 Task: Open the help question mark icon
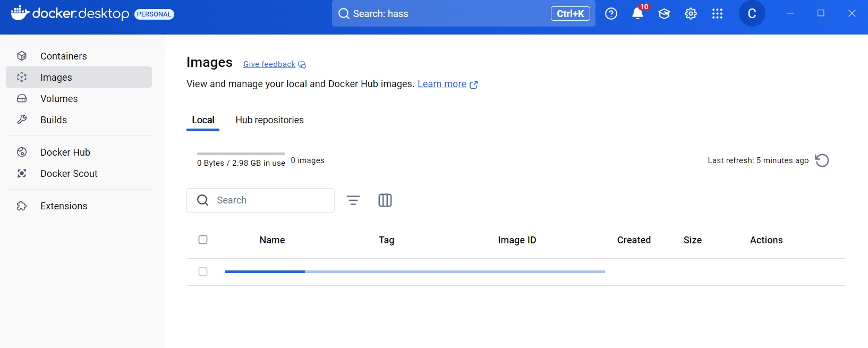pos(611,14)
